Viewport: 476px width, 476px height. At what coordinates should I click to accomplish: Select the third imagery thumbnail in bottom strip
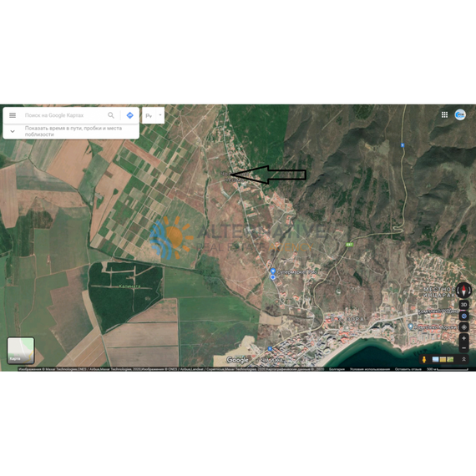coord(450,359)
